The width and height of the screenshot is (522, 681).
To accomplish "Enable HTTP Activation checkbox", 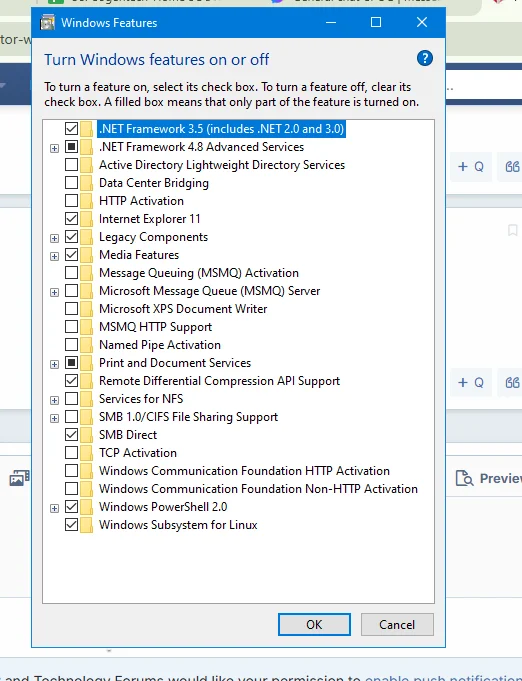I will tap(71, 201).
